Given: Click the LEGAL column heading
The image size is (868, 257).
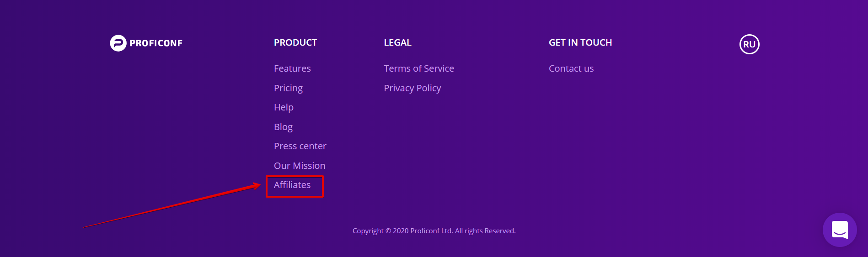Looking at the screenshot, I should click(x=397, y=42).
